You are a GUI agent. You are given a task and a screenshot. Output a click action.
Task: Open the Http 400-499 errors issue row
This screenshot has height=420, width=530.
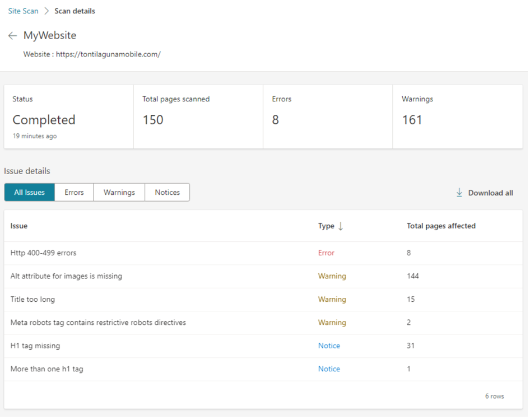[x=43, y=253]
